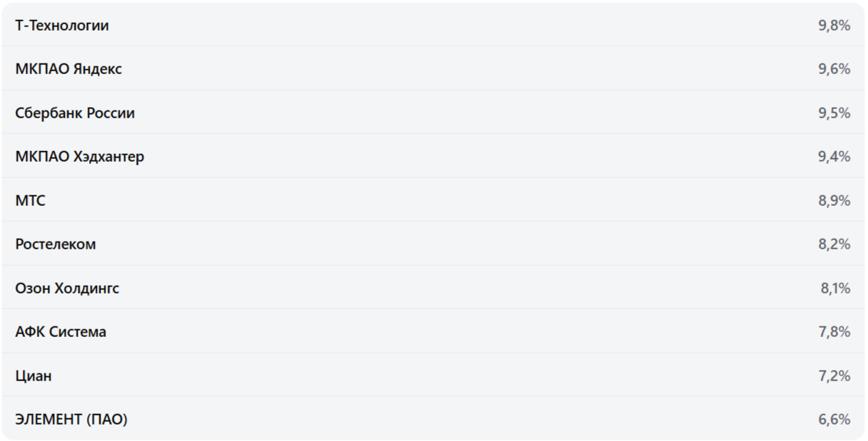Select the 9,6% value for Яндекс
The image size is (868, 441).
(x=834, y=69)
